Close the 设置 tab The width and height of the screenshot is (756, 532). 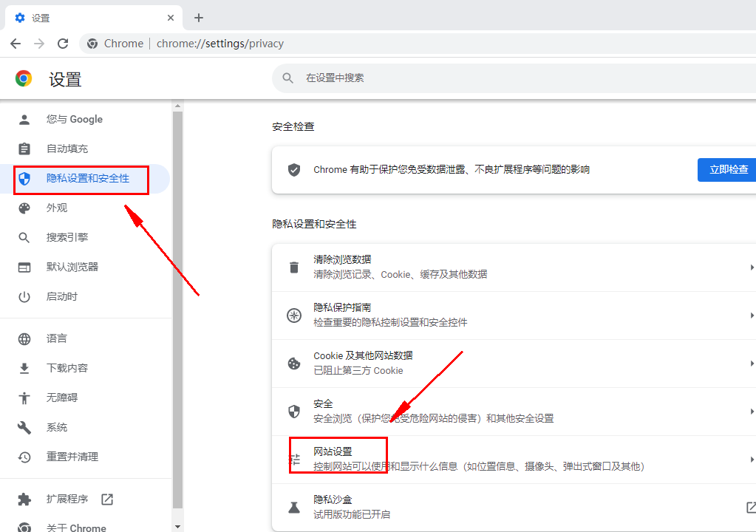171,18
